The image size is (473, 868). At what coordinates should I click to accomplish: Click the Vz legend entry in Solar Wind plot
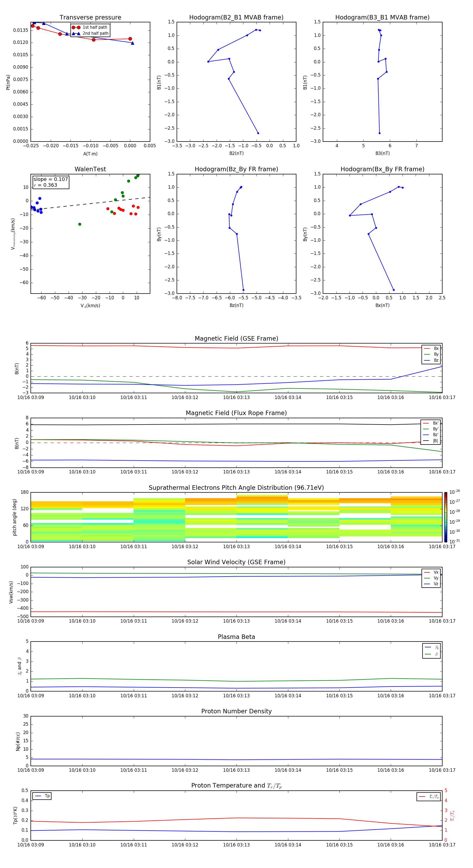pos(431,584)
